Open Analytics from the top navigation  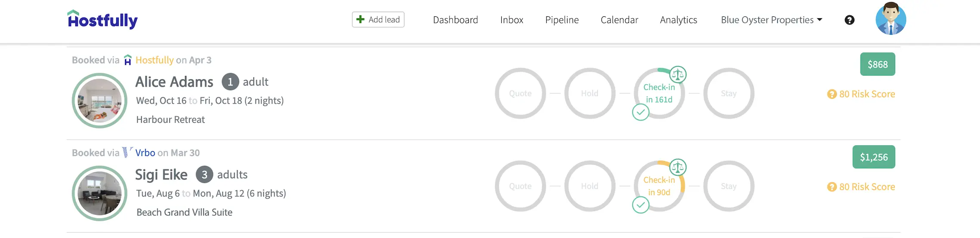678,20
